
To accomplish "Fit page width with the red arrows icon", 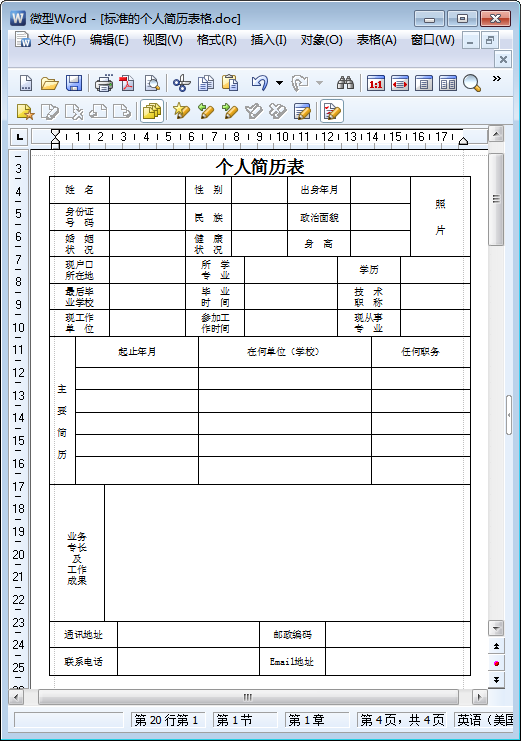I will [399, 84].
